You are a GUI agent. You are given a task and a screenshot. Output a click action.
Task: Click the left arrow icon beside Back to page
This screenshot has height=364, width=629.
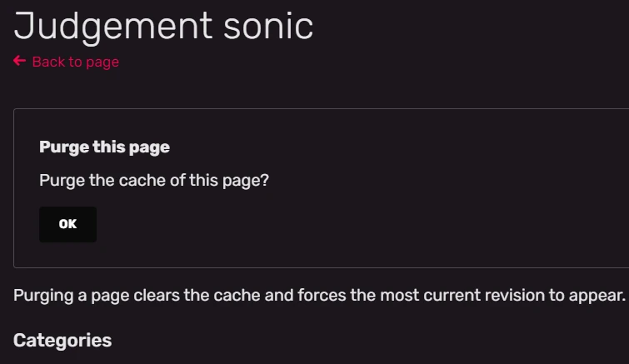pyautogui.click(x=19, y=62)
